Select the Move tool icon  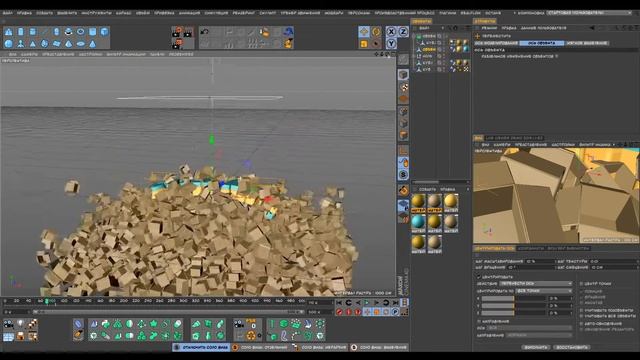364,31
